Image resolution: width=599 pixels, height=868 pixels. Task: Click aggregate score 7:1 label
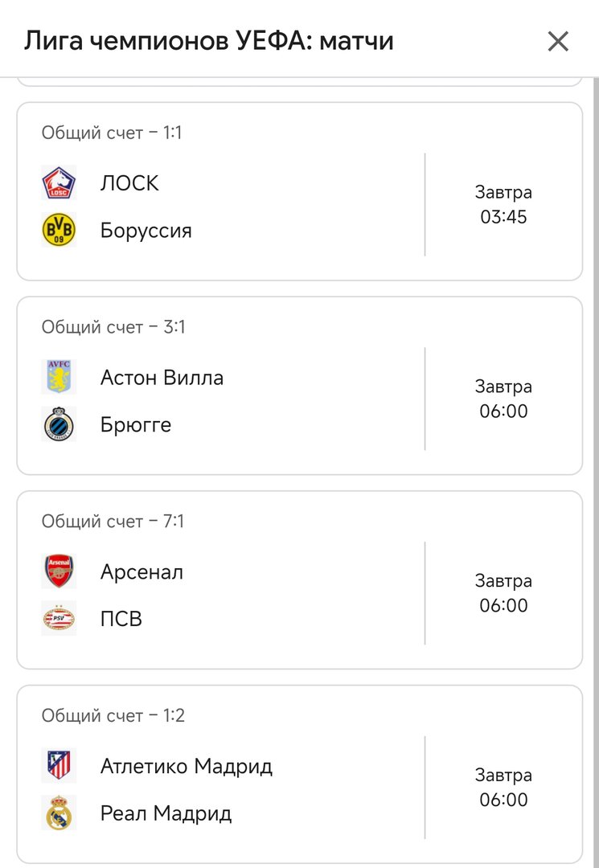click(113, 522)
